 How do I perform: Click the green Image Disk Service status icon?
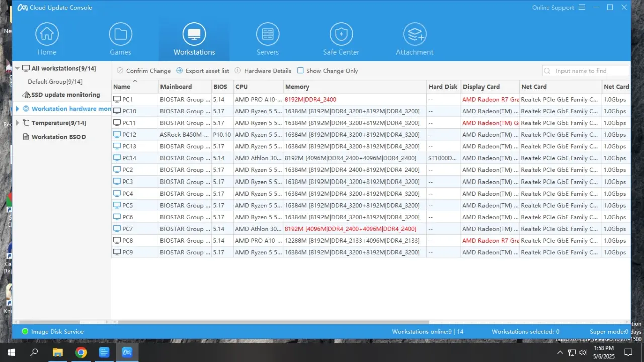coord(25,332)
